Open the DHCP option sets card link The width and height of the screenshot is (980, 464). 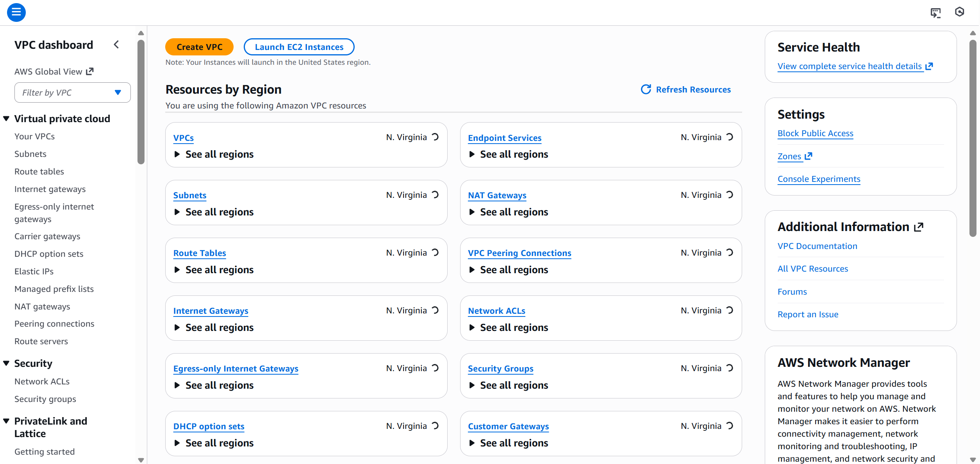click(209, 427)
